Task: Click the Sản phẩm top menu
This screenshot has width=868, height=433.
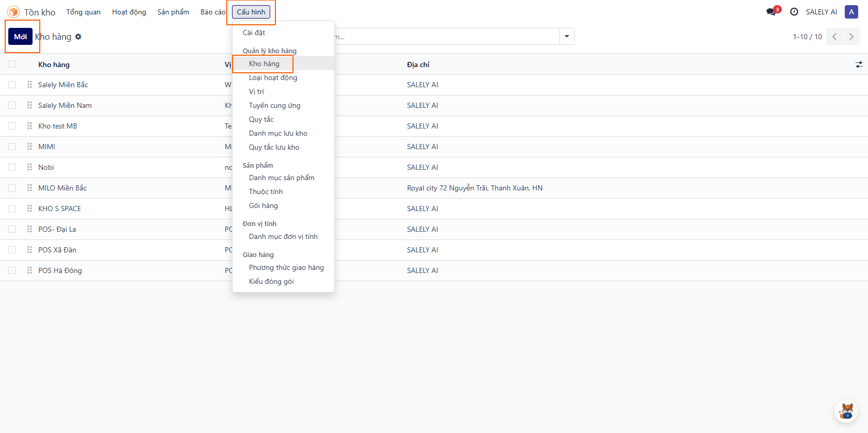Action: click(x=173, y=12)
